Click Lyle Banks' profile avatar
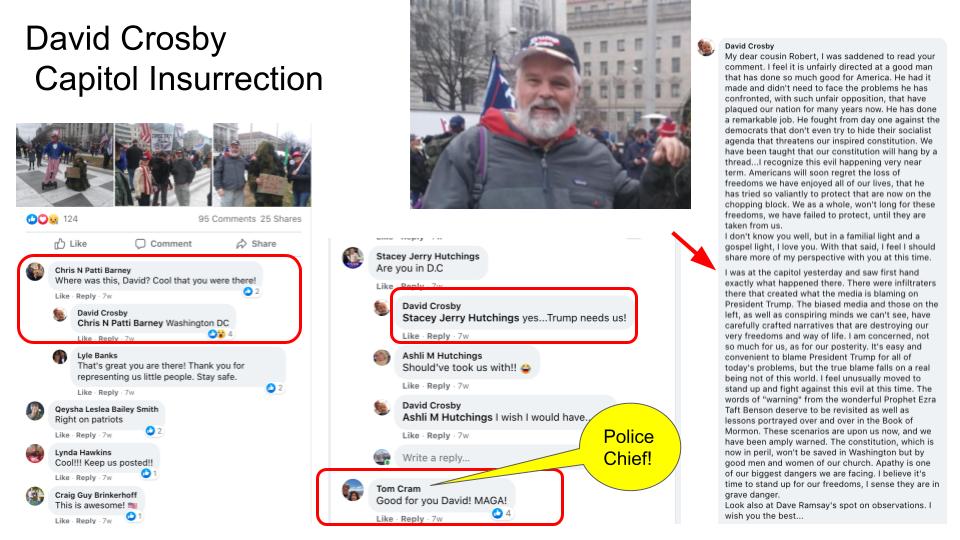The height and width of the screenshot is (540, 960). (60, 356)
